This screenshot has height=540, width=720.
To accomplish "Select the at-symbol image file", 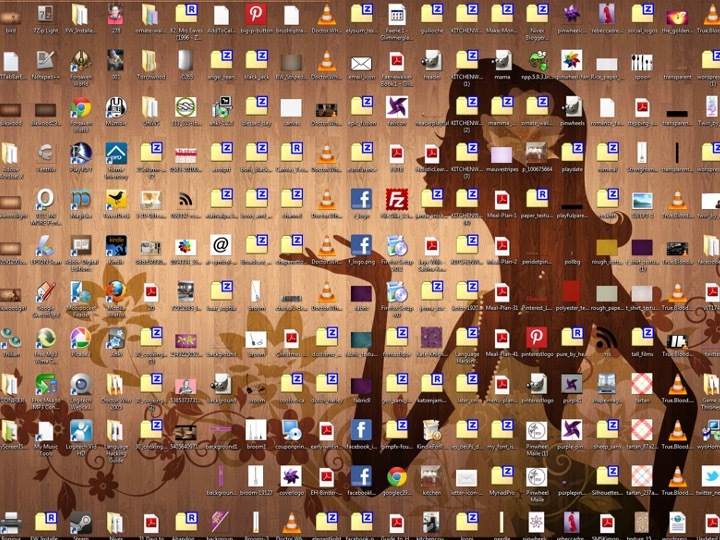I will click(x=221, y=244).
